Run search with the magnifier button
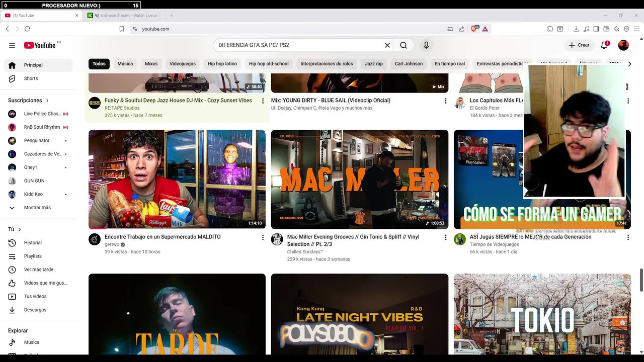Viewport: 644px width, 362px height. (404, 45)
